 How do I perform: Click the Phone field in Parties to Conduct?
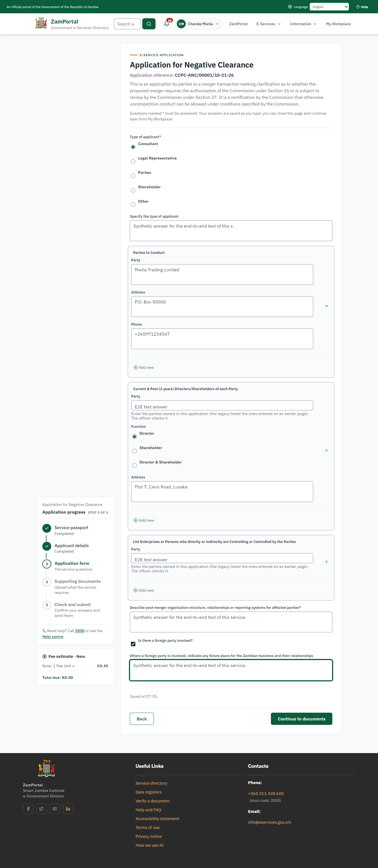pos(222,339)
